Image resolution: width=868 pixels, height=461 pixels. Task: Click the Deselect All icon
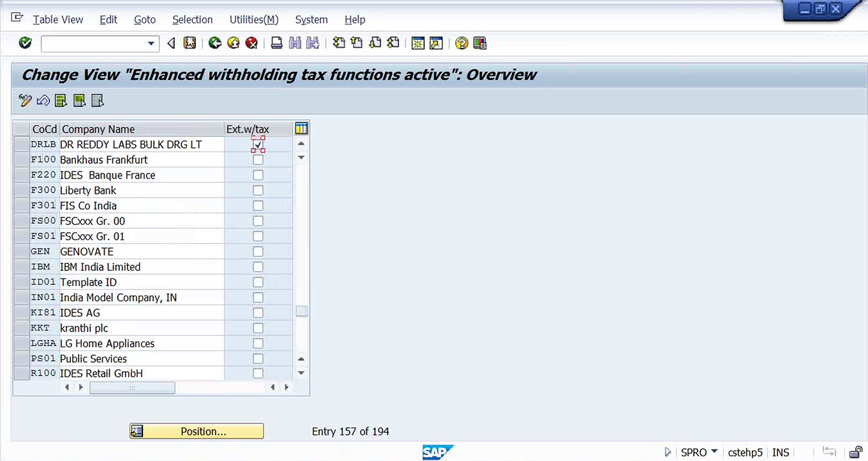97,101
